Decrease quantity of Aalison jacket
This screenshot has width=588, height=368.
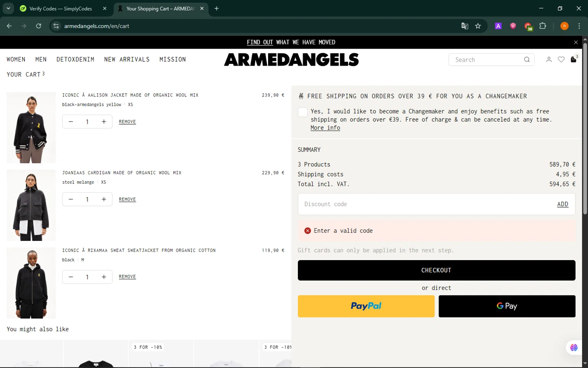coord(71,122)
